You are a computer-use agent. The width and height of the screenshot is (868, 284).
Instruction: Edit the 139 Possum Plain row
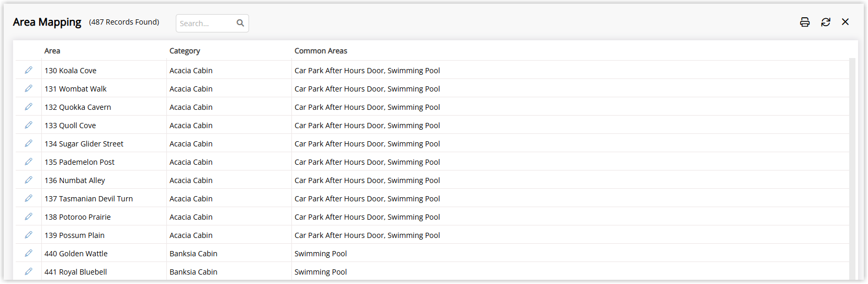(x=29, y=235)
